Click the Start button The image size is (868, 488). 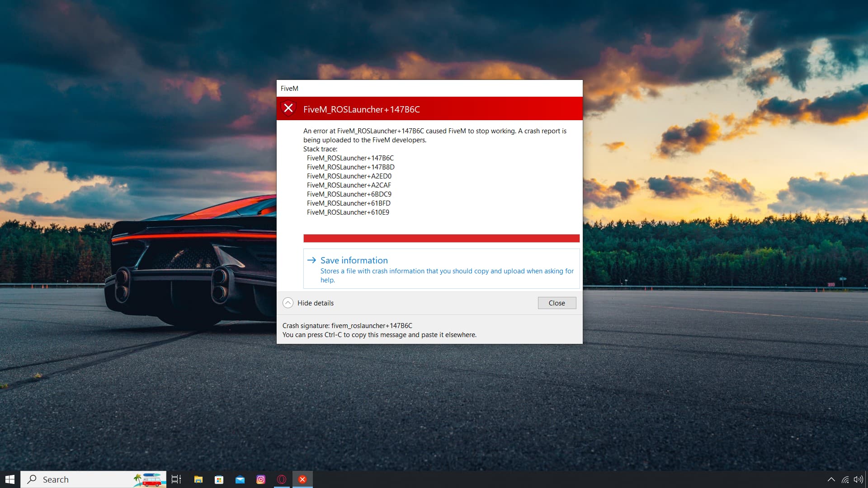tap(9, 479)
